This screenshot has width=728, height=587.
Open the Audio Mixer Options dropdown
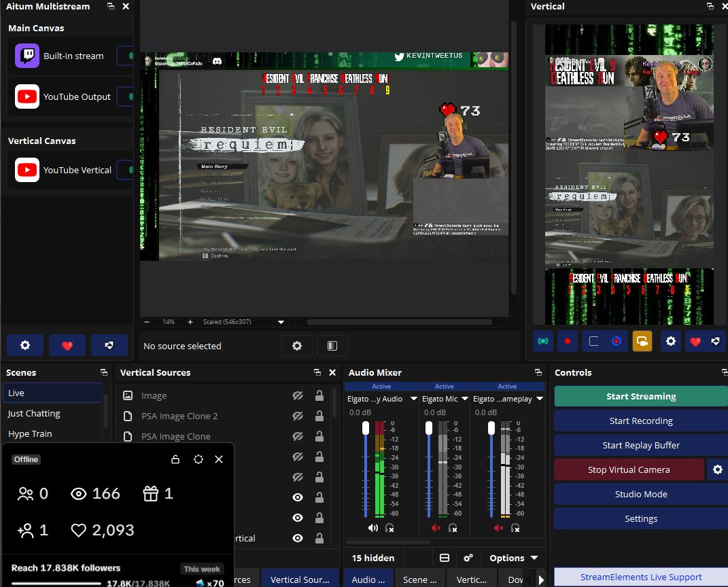point(513,558)
